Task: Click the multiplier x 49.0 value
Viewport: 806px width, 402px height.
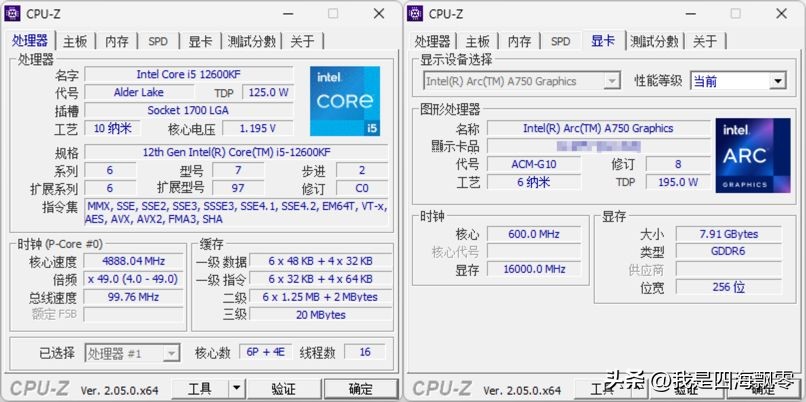Action: click(133, 279)
